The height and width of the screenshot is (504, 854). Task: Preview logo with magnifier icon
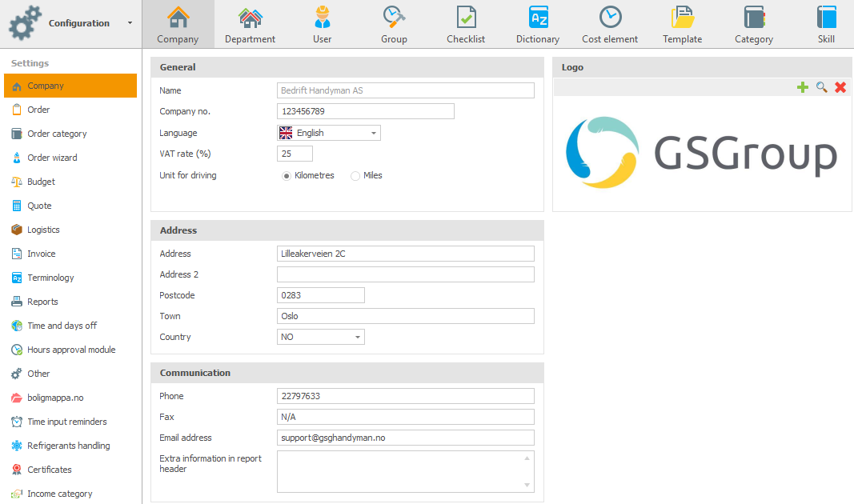point(821,87)
